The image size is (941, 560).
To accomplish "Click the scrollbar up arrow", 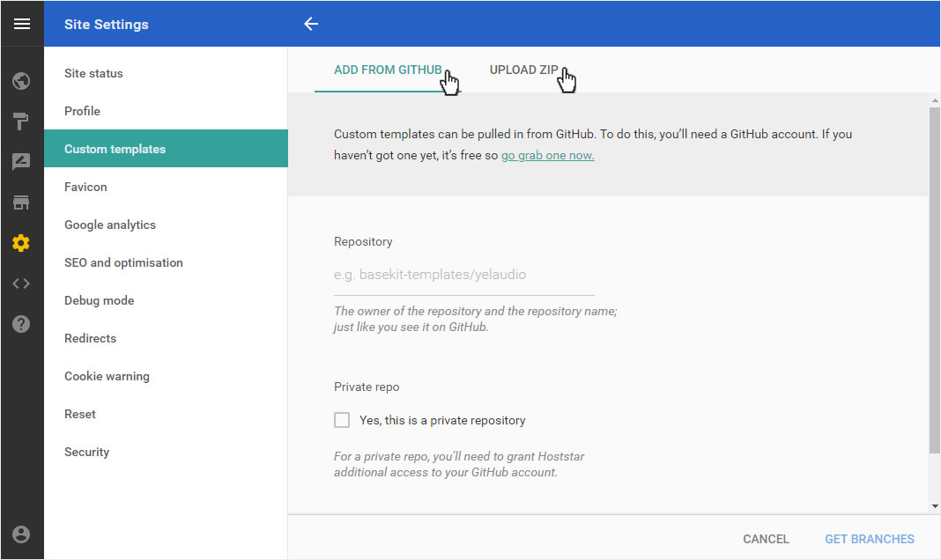I will pos(935,100).
